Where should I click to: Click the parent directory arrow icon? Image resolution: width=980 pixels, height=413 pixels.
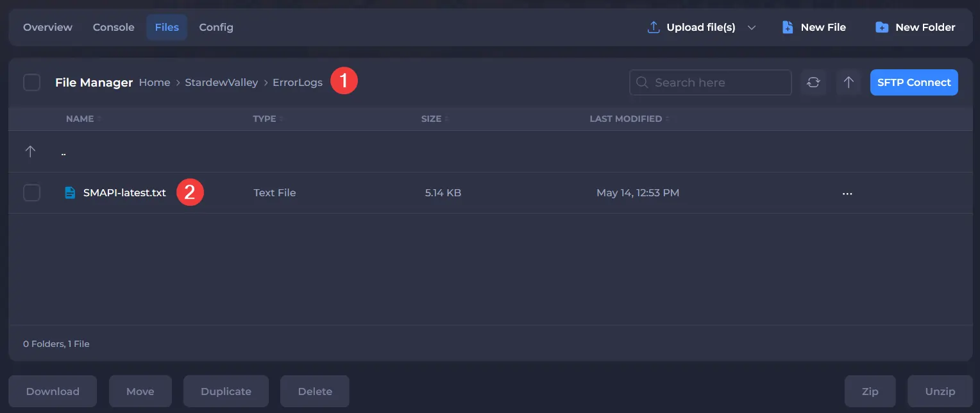[30, 152]
